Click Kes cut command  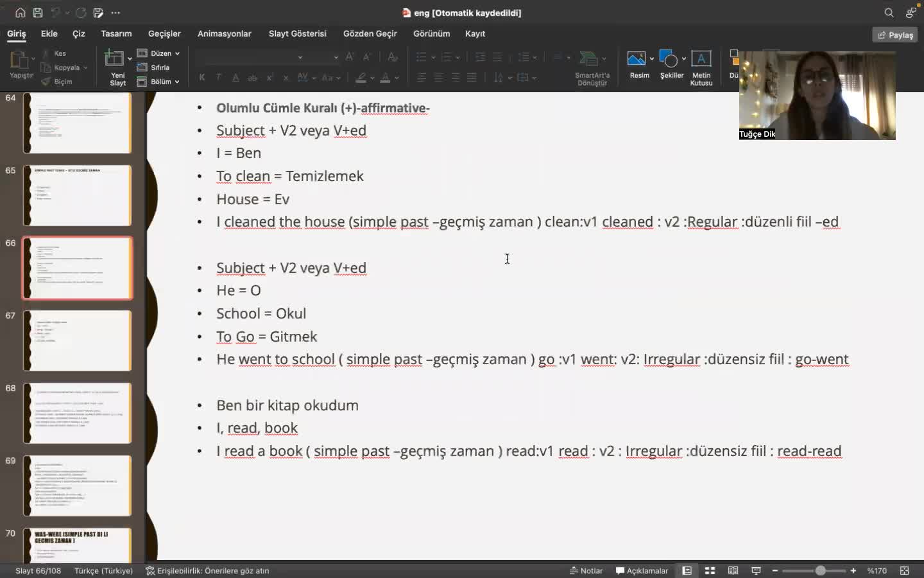pos(54,53)
